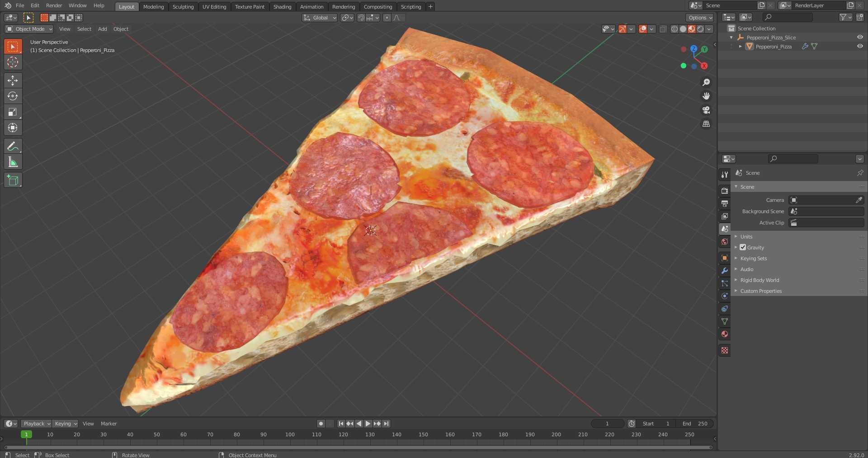Open the Options dropdown in the viewport header
The height and width of the screenshot is (458, 868).
pos(700,18)
